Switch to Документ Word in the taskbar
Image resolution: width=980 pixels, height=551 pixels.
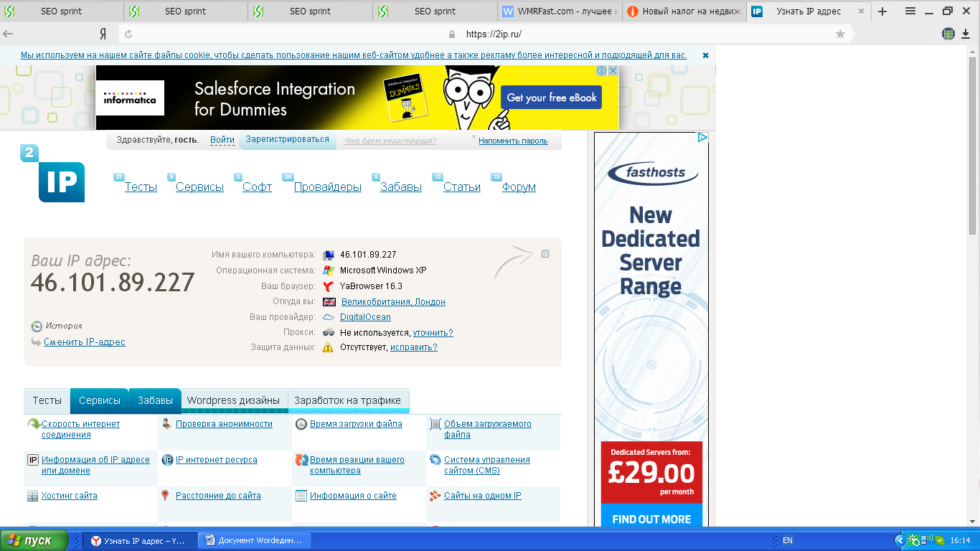[255, 541]
